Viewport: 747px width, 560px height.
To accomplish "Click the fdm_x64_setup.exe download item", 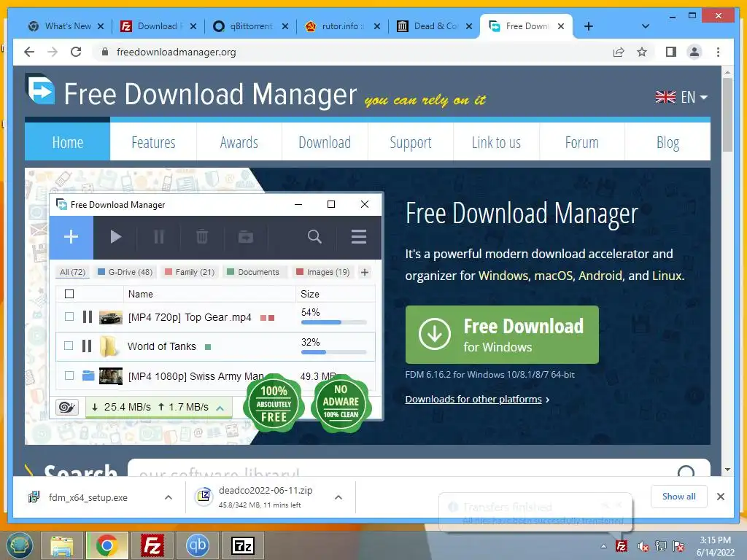I will coord(88,497).
